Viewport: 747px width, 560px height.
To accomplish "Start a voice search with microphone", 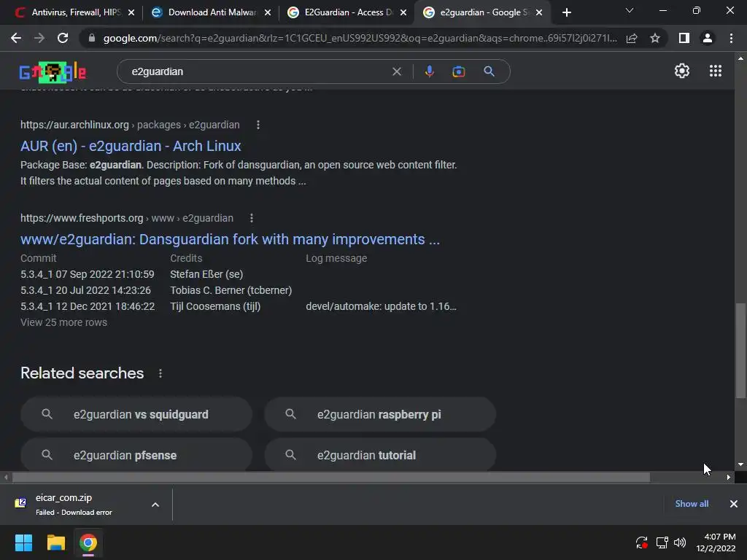I will point(429,71).
